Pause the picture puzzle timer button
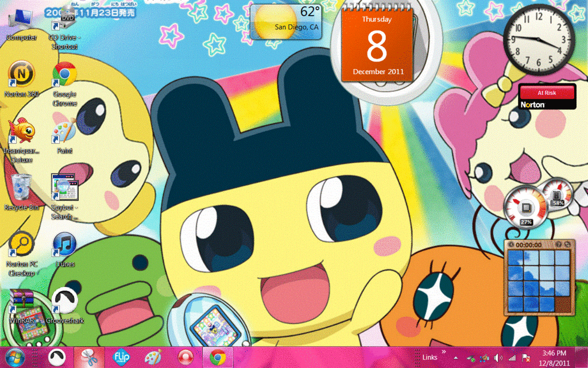 (x=510, y=244)
